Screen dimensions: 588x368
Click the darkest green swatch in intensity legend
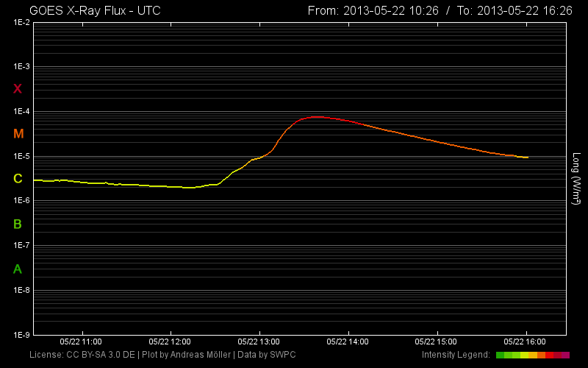(500, 355)
